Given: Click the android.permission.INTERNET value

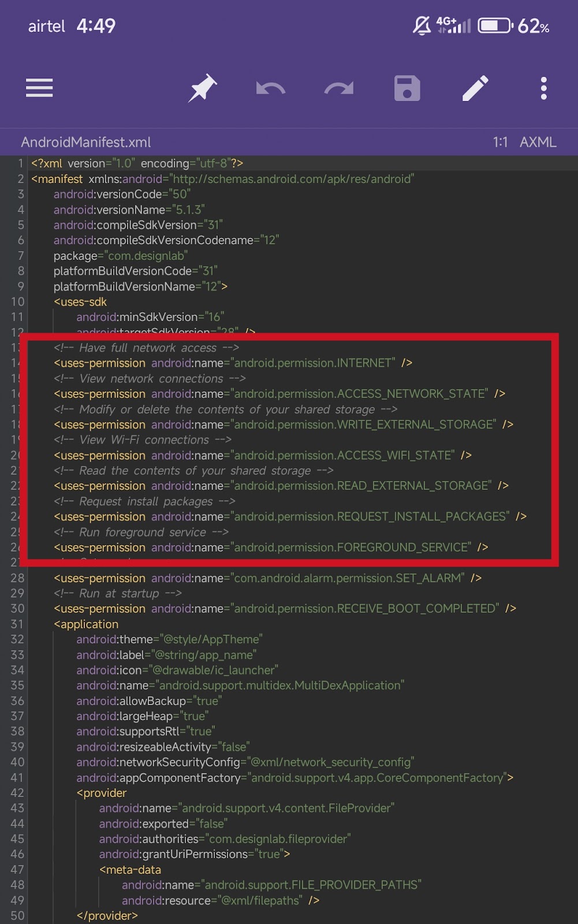Looking at the screenshot, I should point(314,363).
